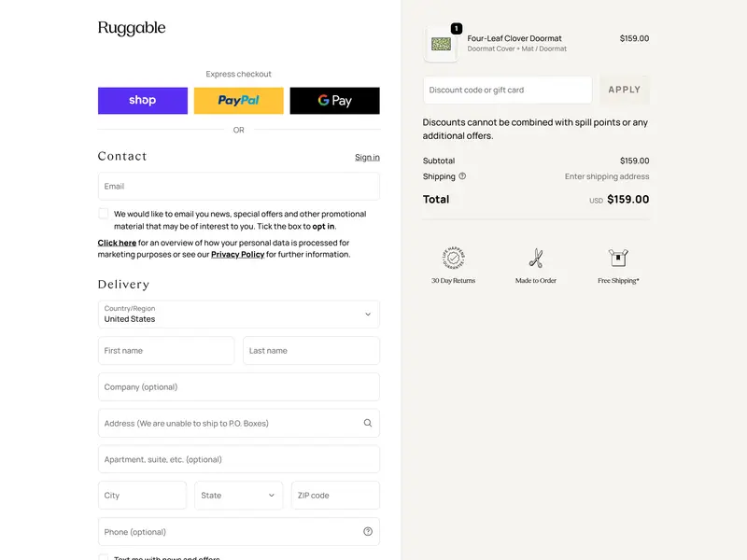
Task: Focus the Email input field
Action: (x=239, y=186)
